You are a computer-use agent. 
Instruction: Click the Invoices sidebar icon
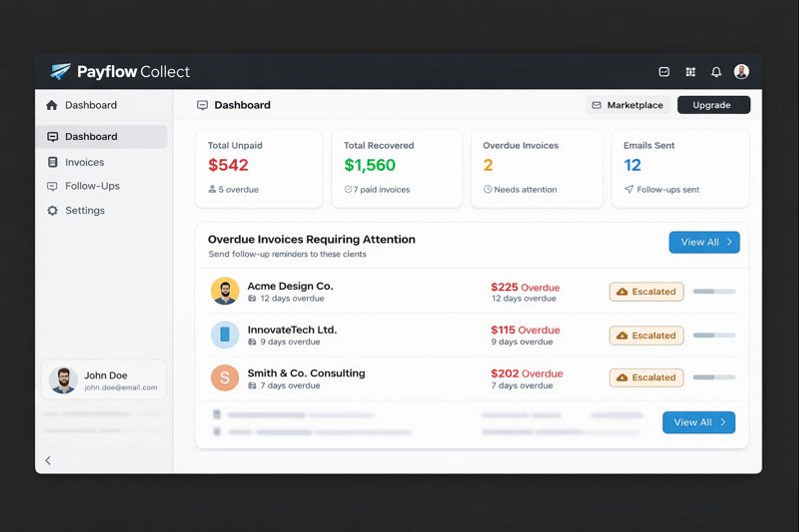point(53,162)
